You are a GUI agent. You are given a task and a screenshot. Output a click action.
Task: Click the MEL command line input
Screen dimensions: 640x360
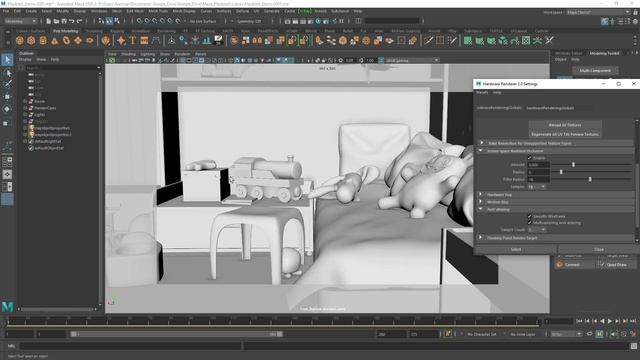click(x=131, y=346)
